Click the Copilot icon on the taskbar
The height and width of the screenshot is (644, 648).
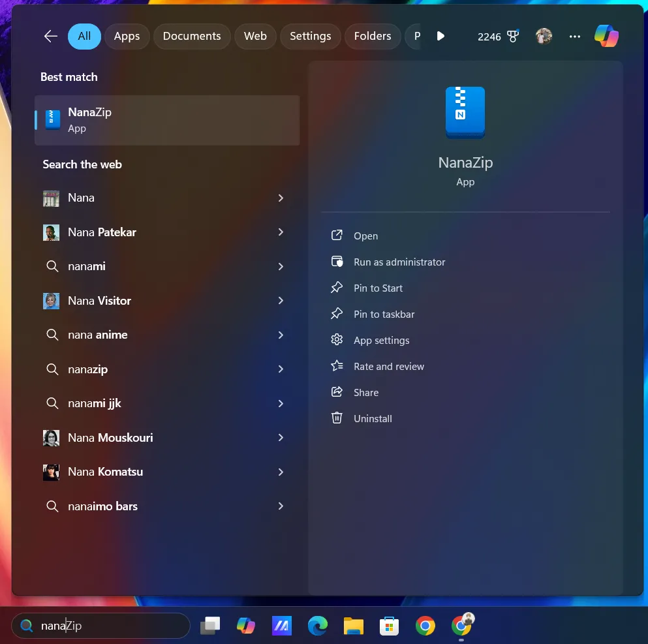245,626
